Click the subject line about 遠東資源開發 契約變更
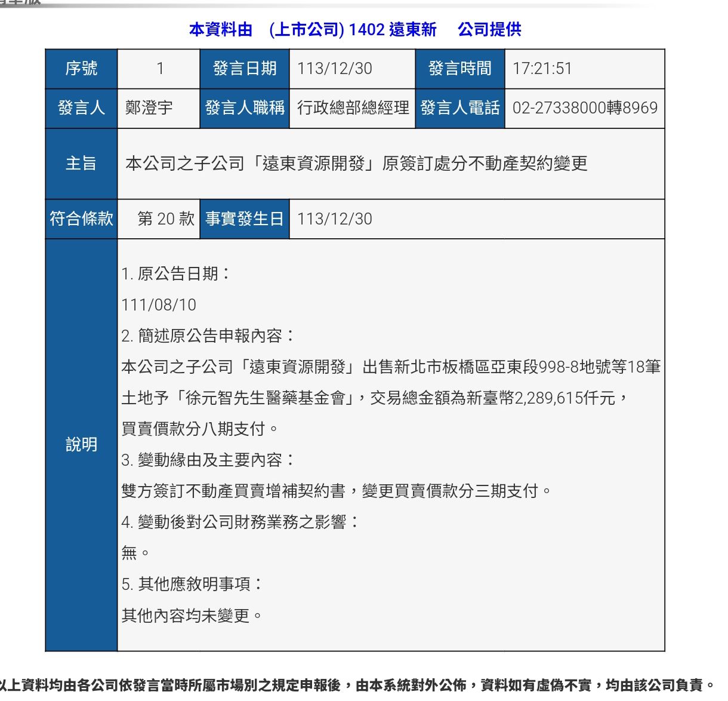Image resolution: width=728 pixels, height=701 pixels. click(356, 164)
